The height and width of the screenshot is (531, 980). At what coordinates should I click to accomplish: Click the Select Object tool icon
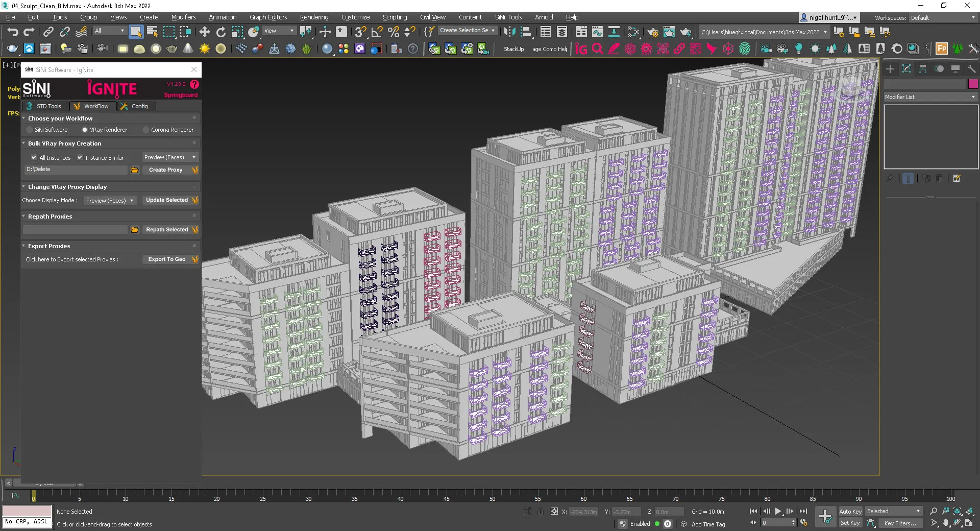[136, 32]
